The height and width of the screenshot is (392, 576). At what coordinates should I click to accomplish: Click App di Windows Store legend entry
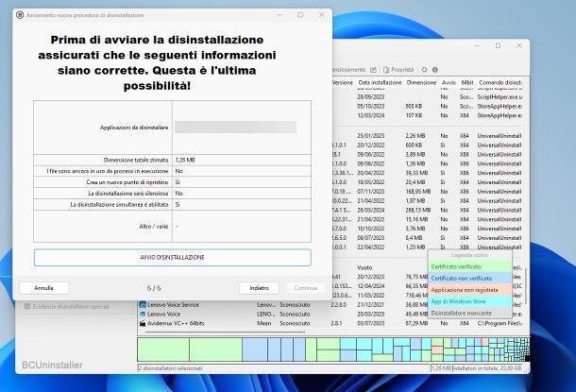click(470, 301)
